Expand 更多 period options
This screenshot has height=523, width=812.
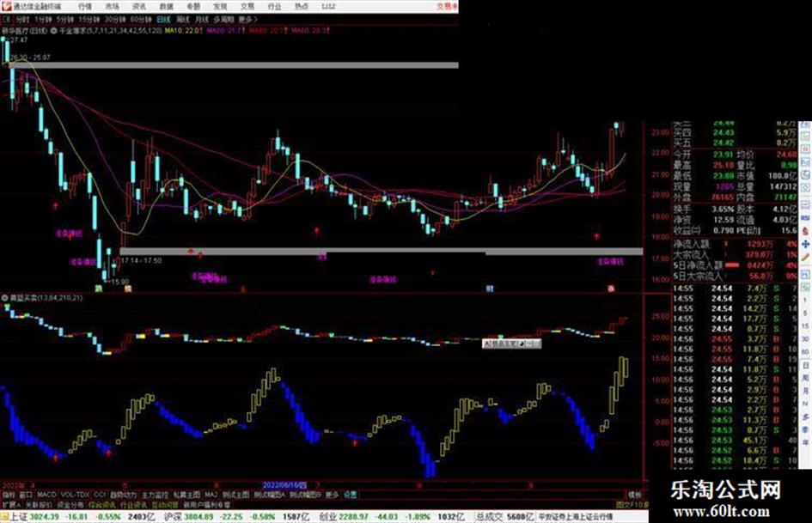tap(247, 19)
